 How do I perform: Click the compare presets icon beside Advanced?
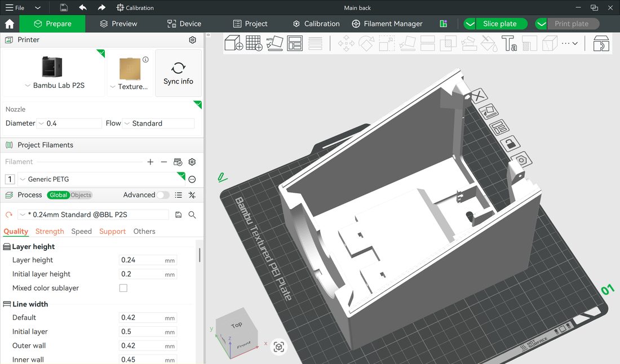click(192, 195)
